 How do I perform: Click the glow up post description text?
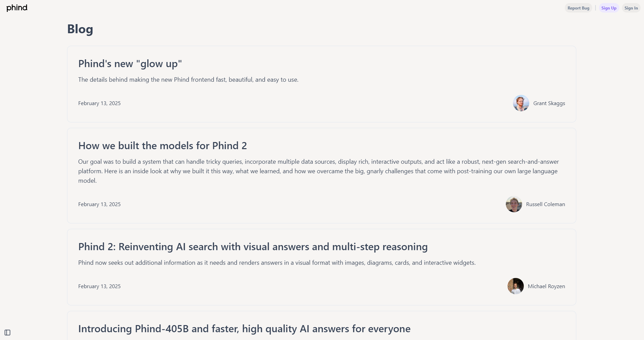(x=188, y=80)
